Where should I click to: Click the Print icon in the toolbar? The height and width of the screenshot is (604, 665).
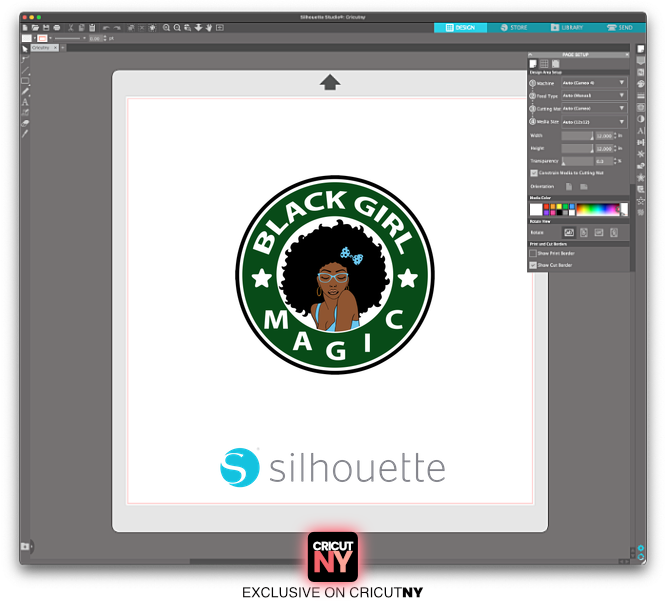56,28
